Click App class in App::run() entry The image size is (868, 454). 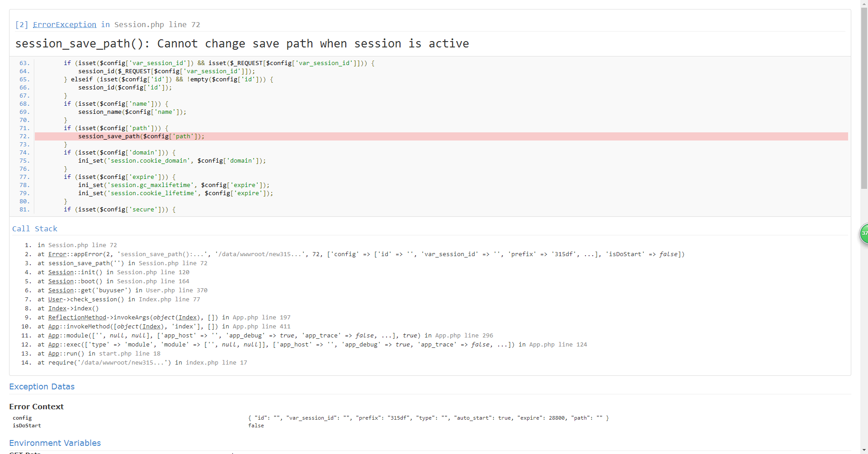(x=53, y=354)
